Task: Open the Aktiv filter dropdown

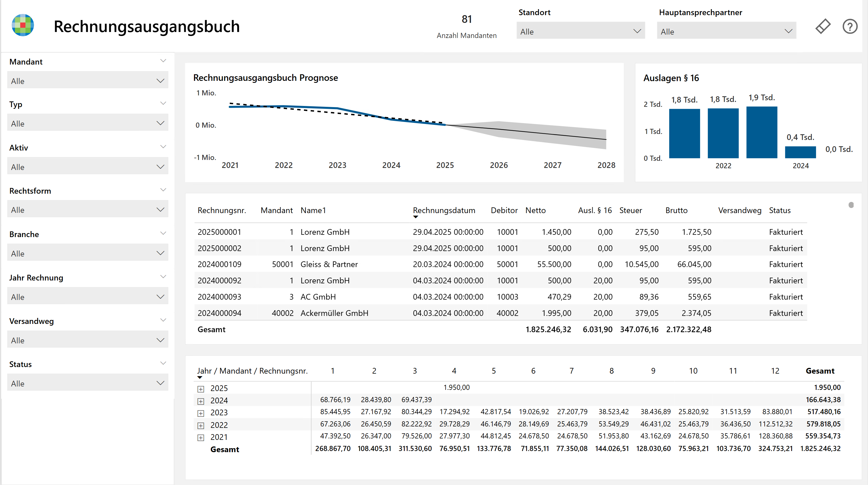Action: point(88,166)
